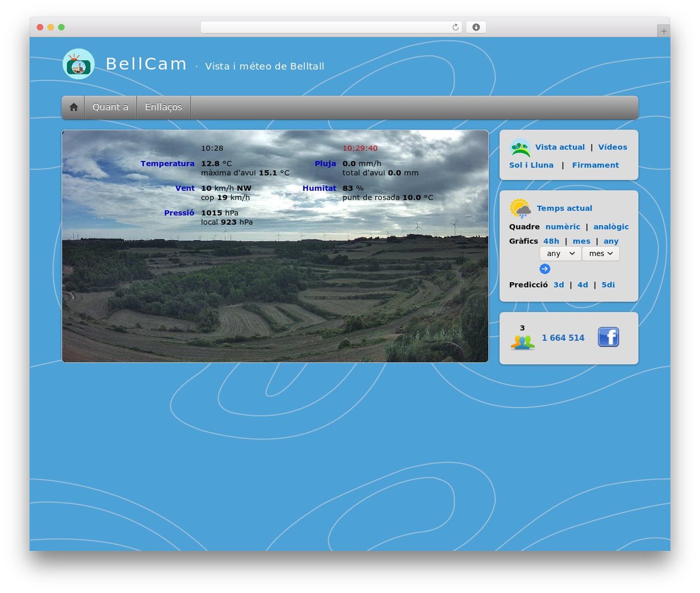Image resolution: width=700 pixels, height=593 pixels.
Task: Select the 'analògic' Quadre link
Action: pyautogui.click(x=611, y=227)
